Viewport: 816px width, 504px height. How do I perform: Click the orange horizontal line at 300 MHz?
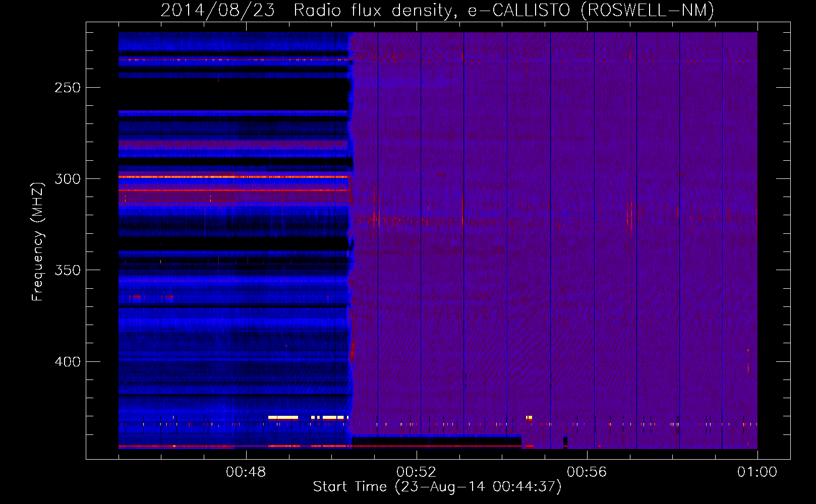coord(232,177)
